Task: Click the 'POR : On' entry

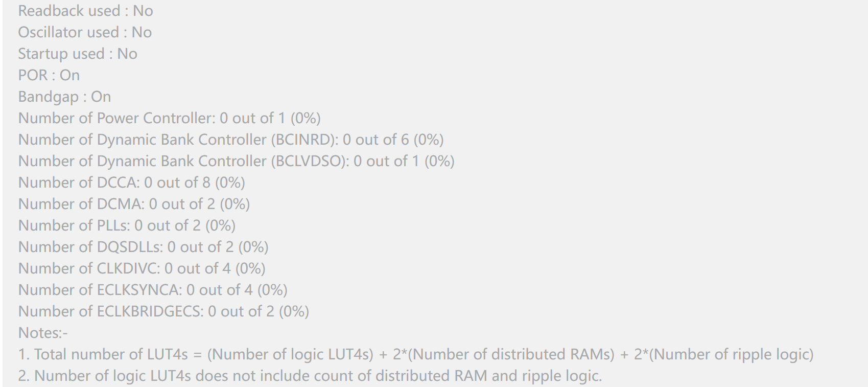Action: tap(49, 75)
